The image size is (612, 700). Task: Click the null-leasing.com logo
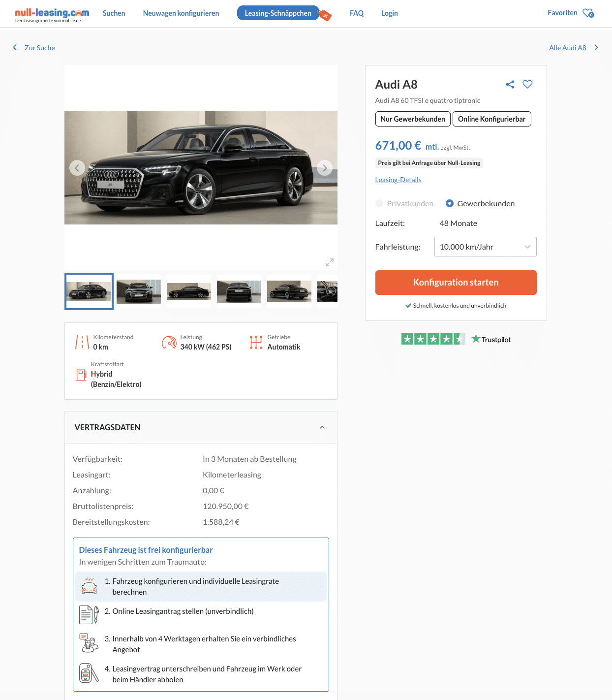click(52, 15)
